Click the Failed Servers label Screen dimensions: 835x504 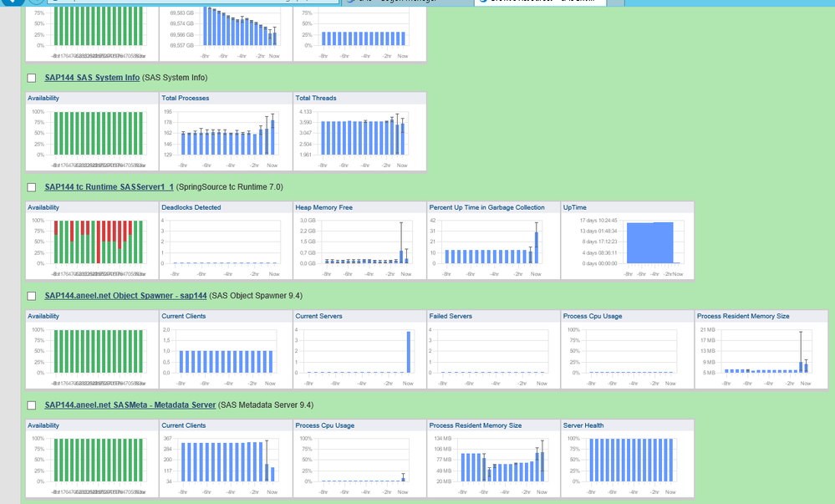[451, 316]
